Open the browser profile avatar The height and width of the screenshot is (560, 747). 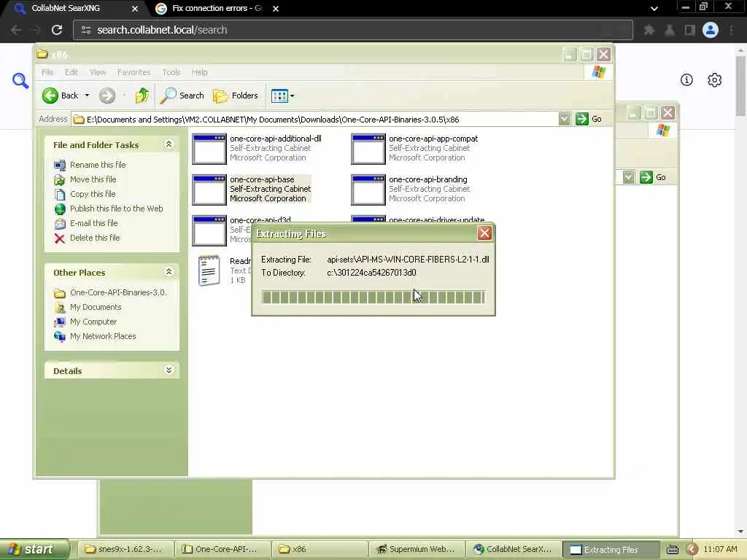[711, 30]
